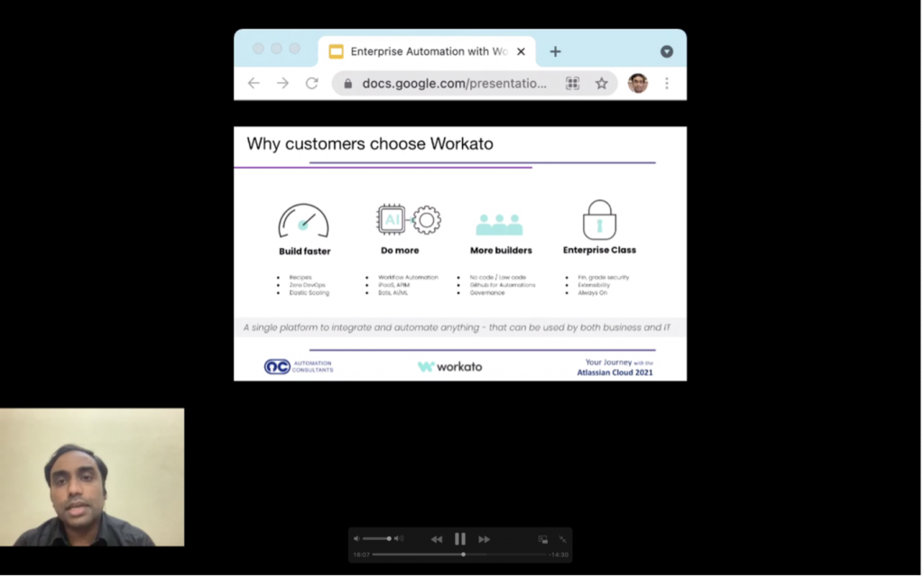This screenshot has width=924, height=578.
Task: Click the No code / Low code bullet
Action: coord(497,277)
